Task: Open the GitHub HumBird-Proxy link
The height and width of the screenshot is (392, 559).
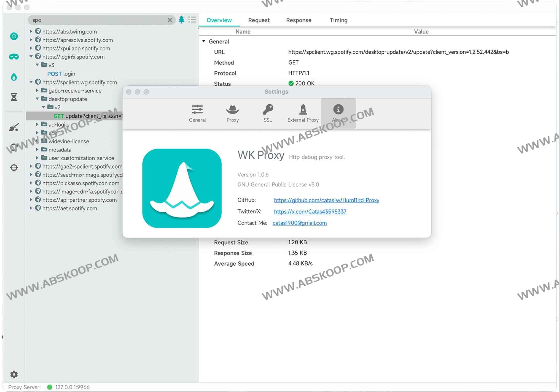Action: [x=326, y=200]
